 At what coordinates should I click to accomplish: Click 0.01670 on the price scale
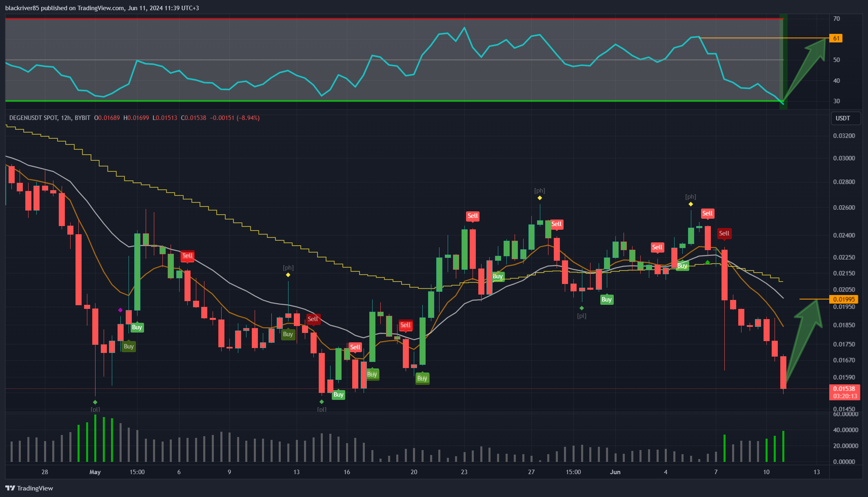point(844,360)
